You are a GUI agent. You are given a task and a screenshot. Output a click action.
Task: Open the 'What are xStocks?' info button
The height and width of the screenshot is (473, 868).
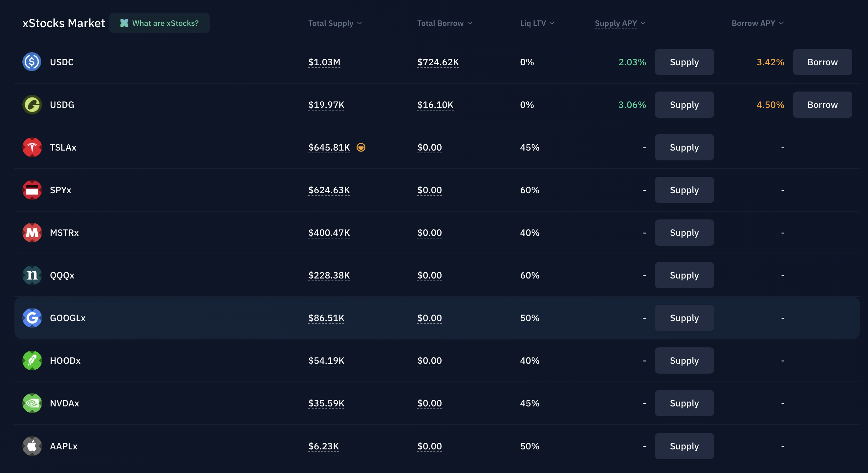pos(159,23)
